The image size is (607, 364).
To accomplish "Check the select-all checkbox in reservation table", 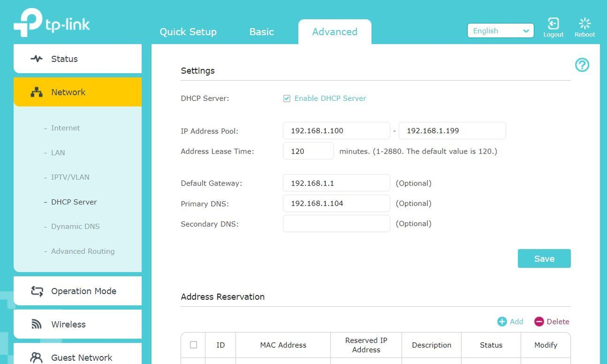I will pyautogui.click(x=193, y=345).
